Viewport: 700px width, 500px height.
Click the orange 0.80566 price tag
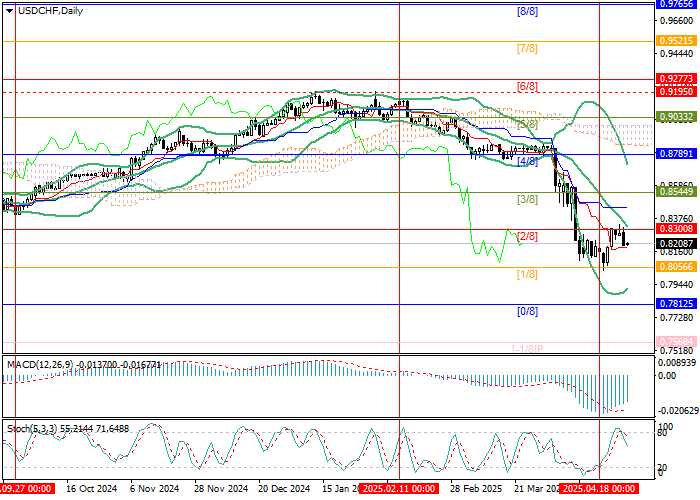[x=674, y=267]
